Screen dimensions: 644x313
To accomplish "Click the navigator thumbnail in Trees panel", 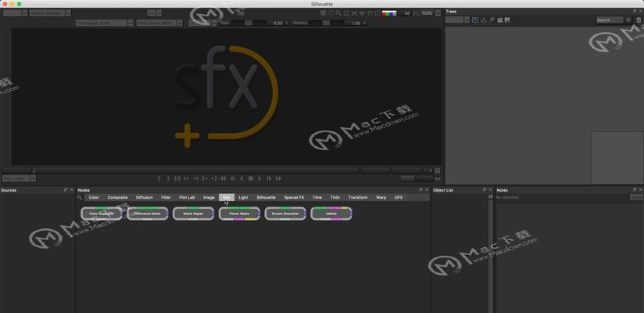I will [x=617, y=158].
